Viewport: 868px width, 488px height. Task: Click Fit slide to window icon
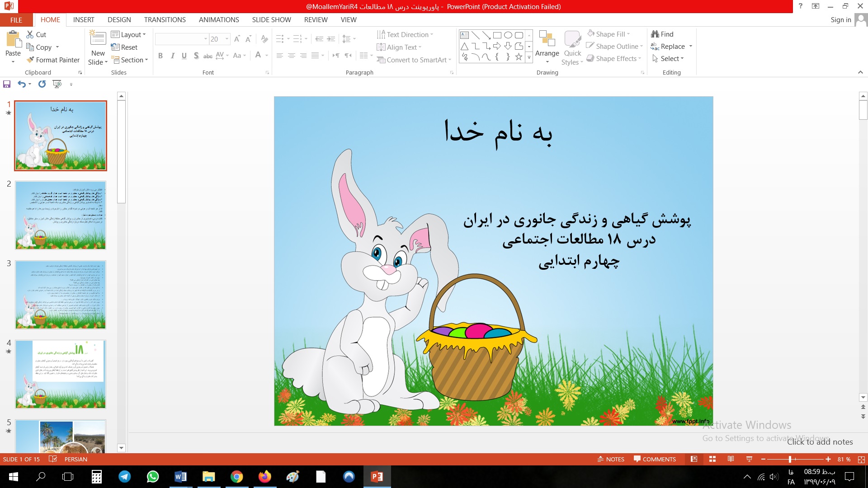coord(861,459)
